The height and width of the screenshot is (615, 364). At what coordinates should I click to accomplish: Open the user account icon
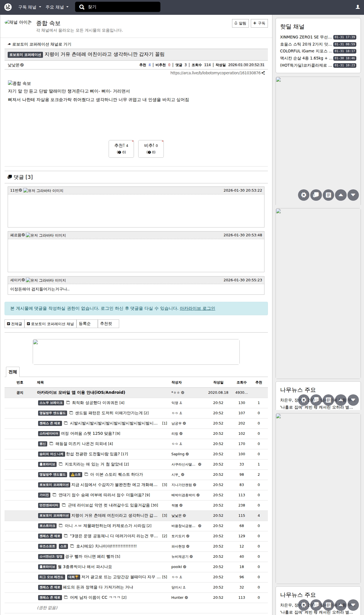358,7
